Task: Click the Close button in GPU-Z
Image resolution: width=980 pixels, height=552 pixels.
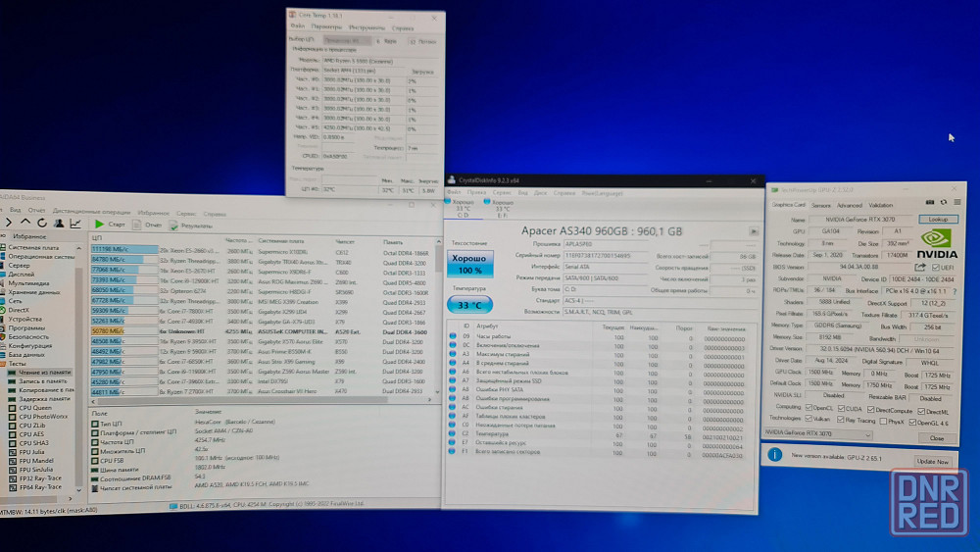Action: coord(936,438)
